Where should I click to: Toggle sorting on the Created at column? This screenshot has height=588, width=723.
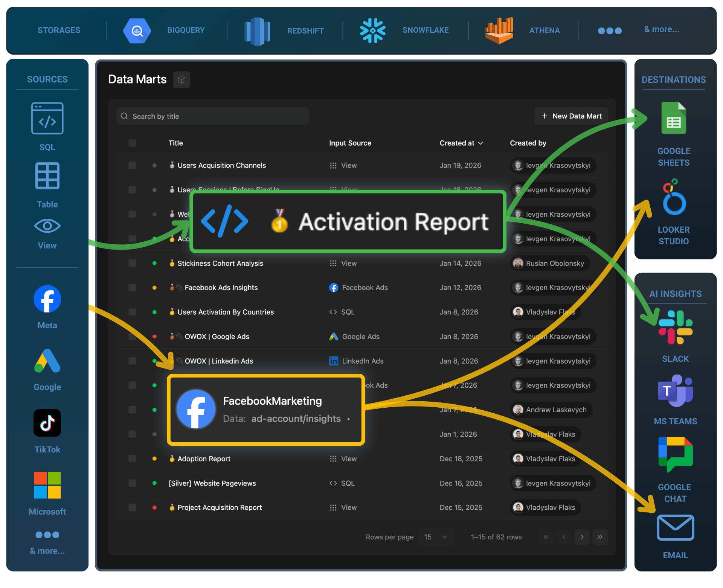(461, 143)
